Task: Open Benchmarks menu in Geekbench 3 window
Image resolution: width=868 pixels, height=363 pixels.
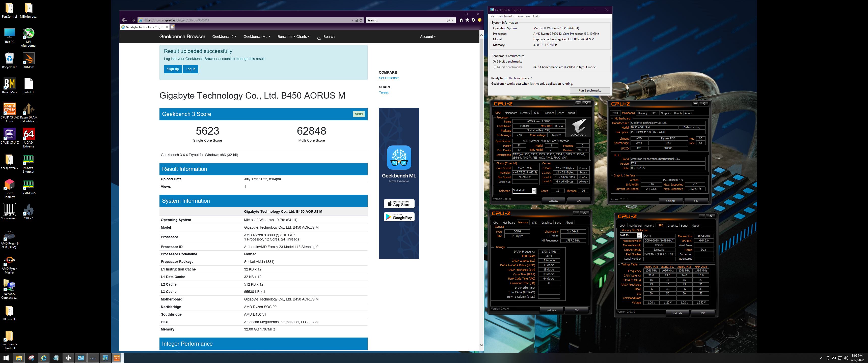Action: click(x=506, y=16)
